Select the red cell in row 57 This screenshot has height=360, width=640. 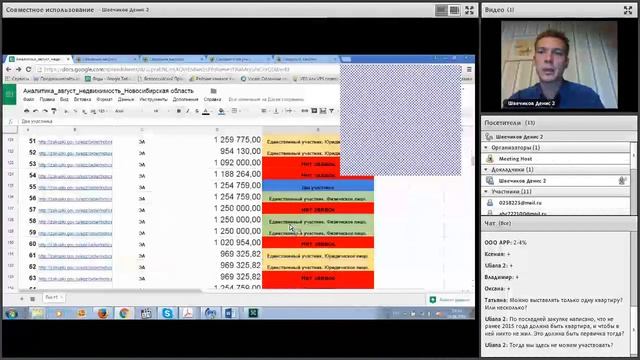(x=318, y=209)
